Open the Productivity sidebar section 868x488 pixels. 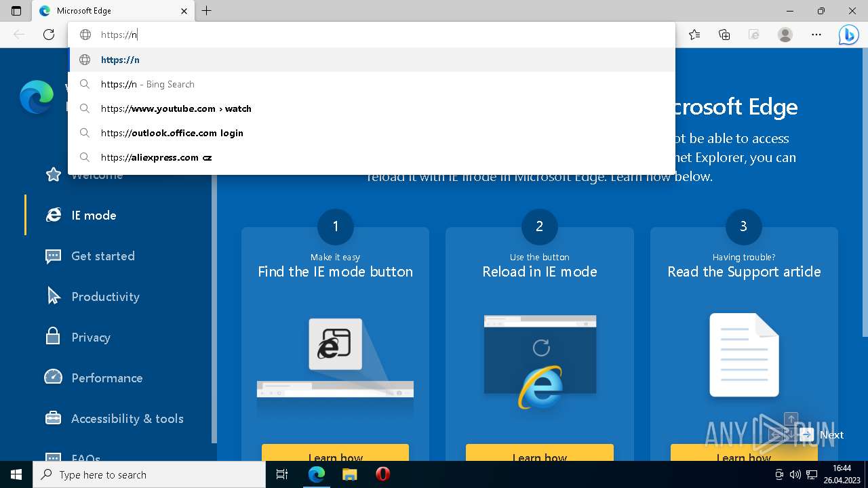coord(105,296)
